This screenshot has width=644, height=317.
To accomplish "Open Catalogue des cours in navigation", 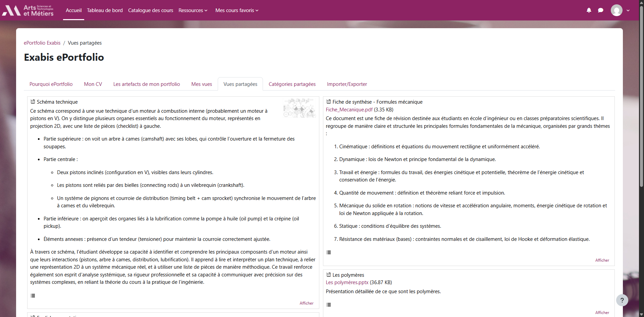I will click(x=151, y=10).
